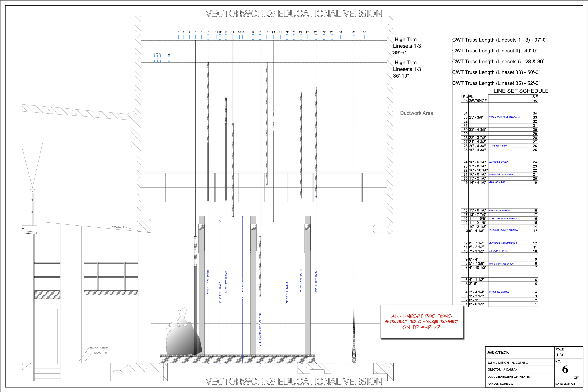
Task: Select the THRONE DROP schedule entry
Action: click(498, 146)
